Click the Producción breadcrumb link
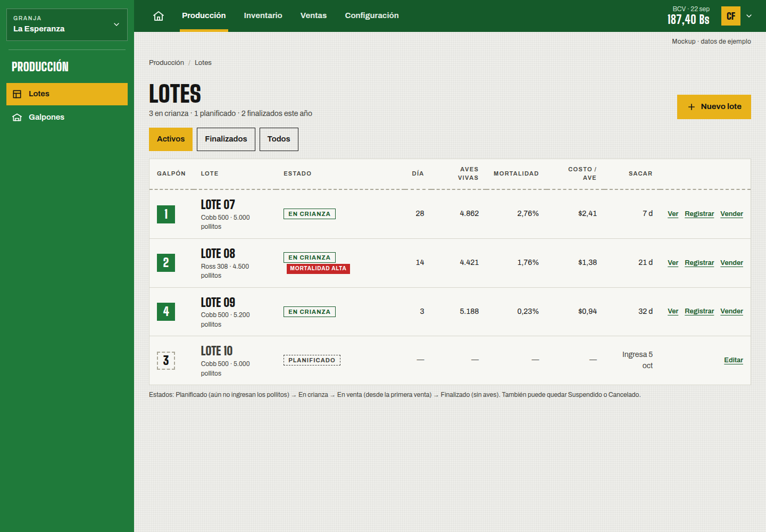 [x=166, y=63]
